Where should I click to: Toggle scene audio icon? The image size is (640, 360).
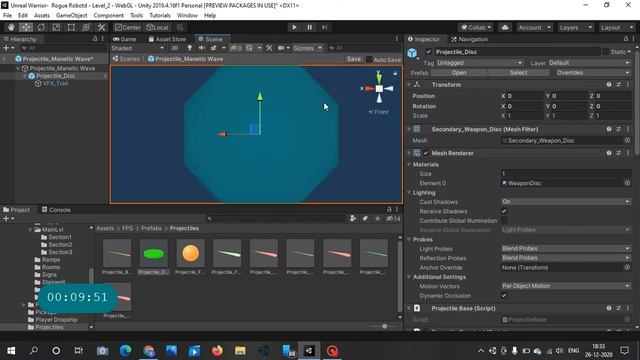tap(202, 48)
